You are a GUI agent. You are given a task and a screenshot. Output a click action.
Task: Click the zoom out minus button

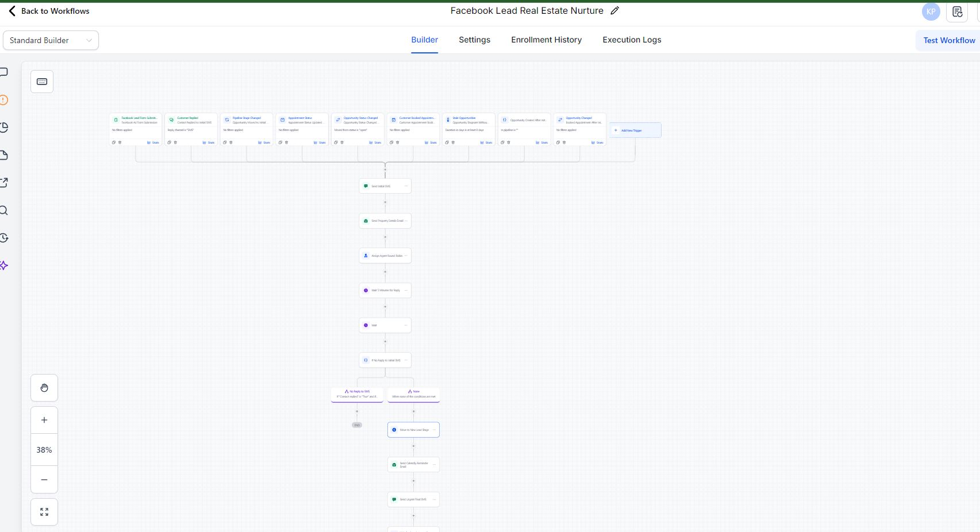44,480
